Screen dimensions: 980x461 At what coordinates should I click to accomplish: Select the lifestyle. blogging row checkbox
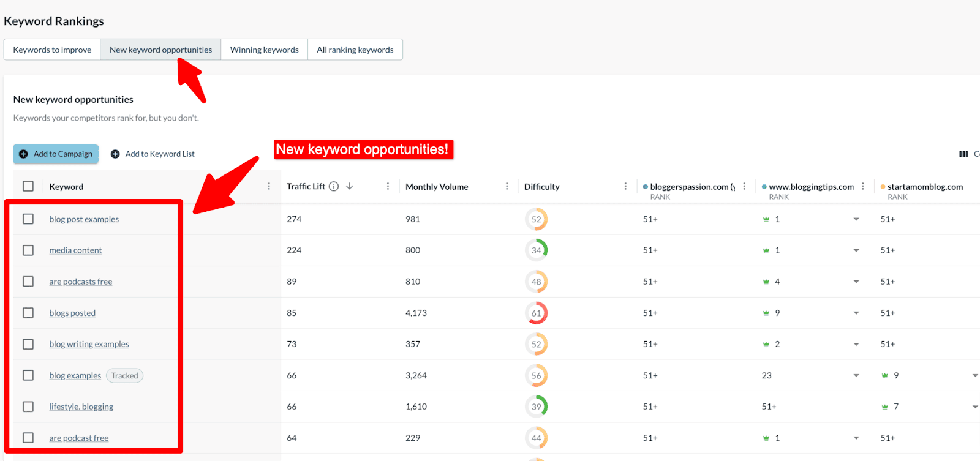click(x=28, y=407)
